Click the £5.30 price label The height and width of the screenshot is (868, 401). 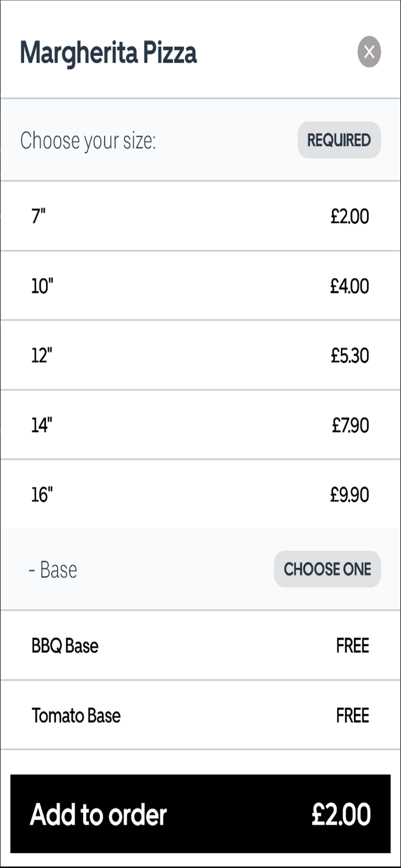(x=349, y=355)
